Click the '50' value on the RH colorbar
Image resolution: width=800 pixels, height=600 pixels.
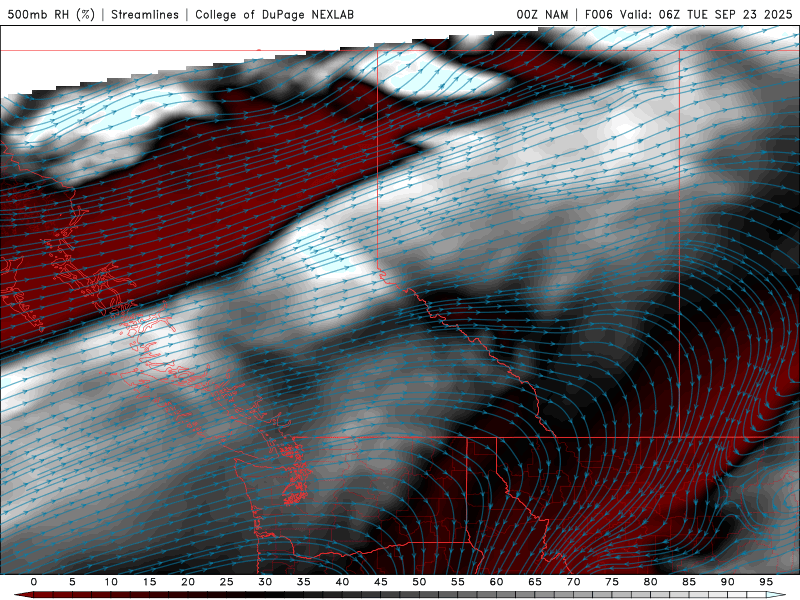pyautogui.click(x=419, y=582)
